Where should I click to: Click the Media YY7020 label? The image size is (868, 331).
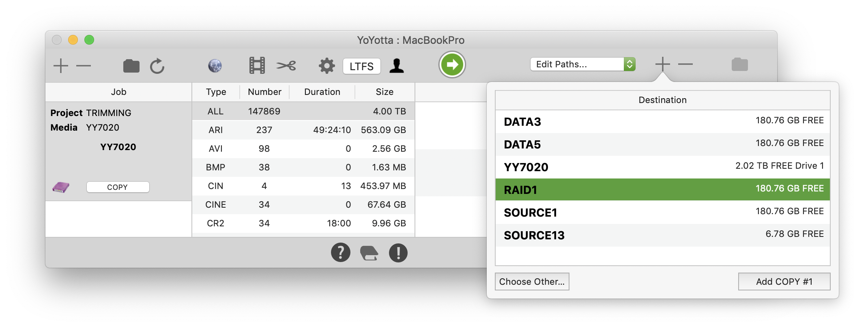coord(85,127)
